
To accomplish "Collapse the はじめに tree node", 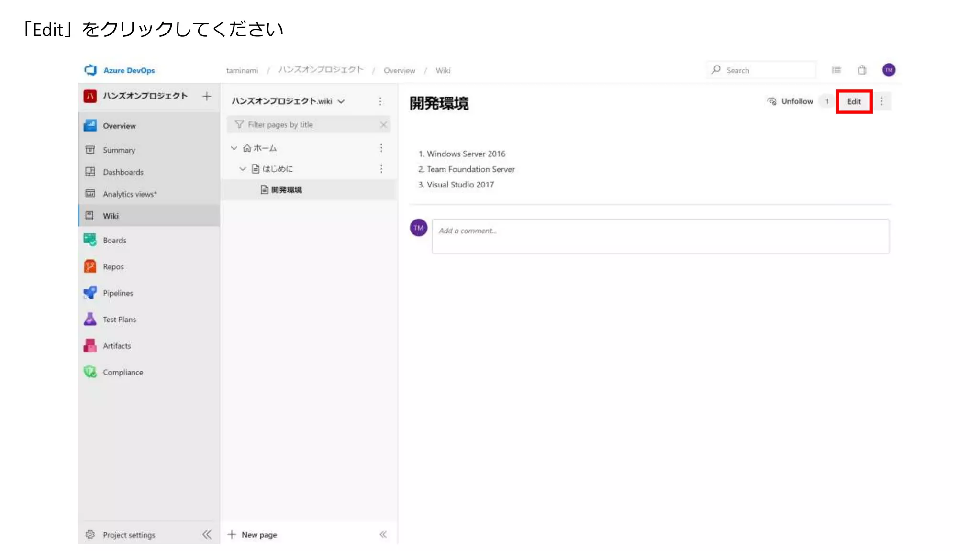I will [243, 169].
